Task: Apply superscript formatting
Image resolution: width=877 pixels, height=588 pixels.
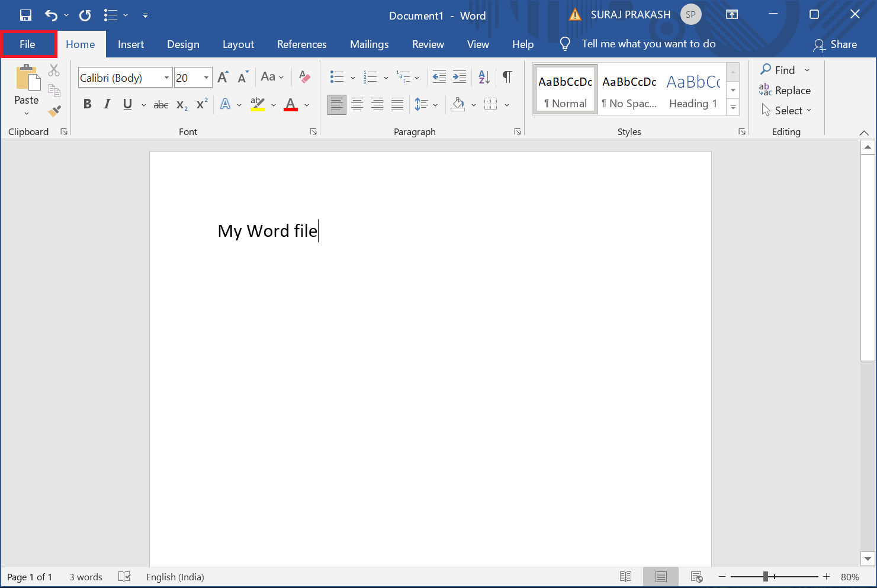Action: 202,104
